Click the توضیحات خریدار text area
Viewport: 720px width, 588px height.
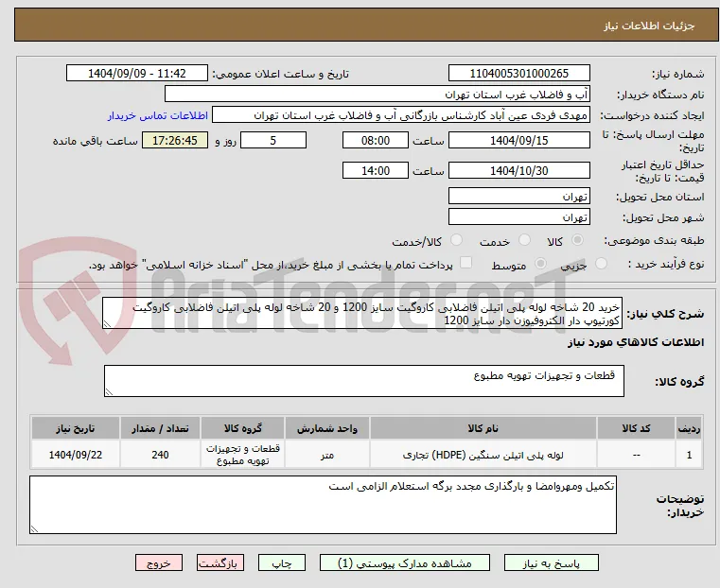(323, 505)
